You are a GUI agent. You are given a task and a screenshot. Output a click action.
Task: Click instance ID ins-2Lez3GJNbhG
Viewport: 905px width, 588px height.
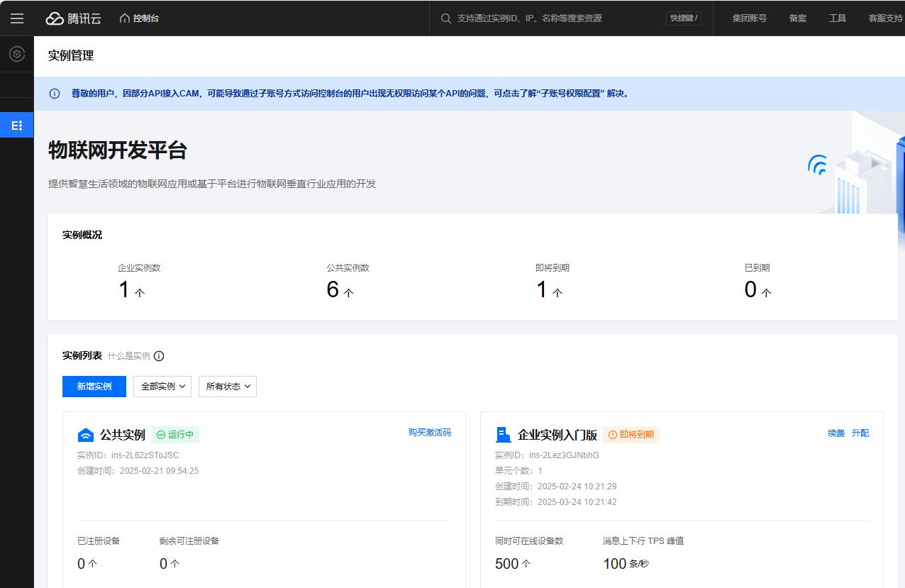point(565,455)
